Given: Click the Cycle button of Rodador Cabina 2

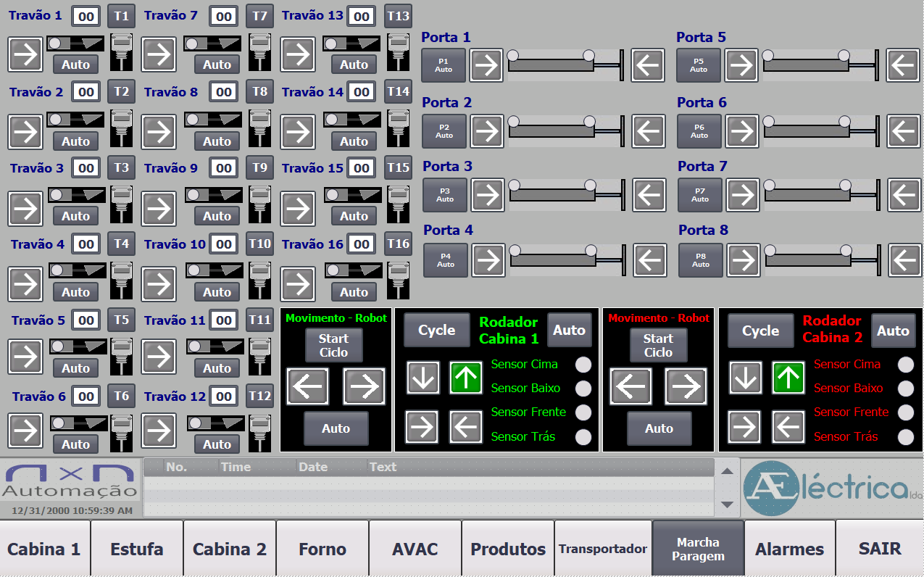Looking at the screenshot, I should click(x=760, y=331).
